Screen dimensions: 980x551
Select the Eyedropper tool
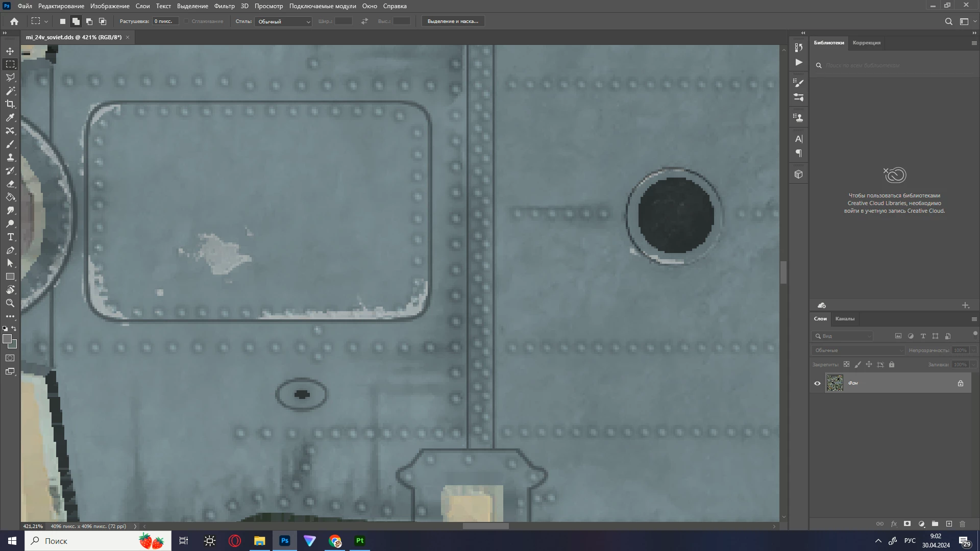(x=10, y=117)
